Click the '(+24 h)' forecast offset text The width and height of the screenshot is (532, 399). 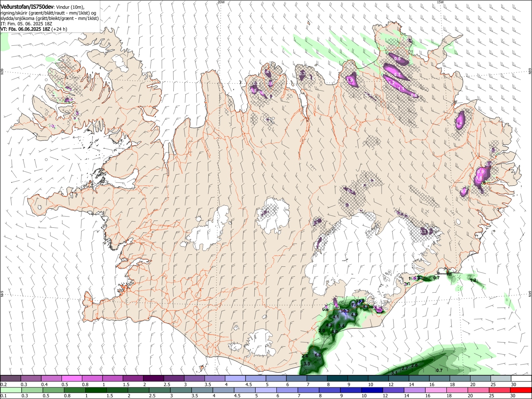59,29
